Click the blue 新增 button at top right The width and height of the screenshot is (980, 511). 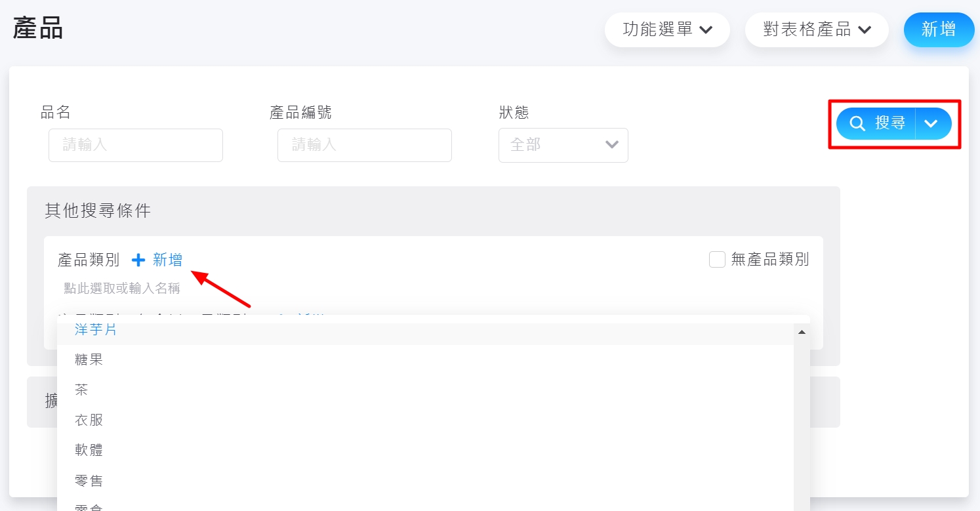point(939,30)
